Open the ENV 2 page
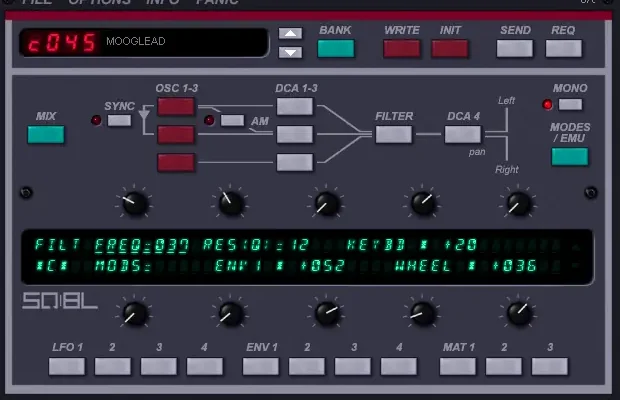 click(x=306, y=366)
